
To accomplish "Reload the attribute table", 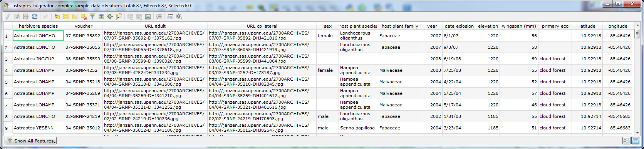I will click(x=35, y=17).
